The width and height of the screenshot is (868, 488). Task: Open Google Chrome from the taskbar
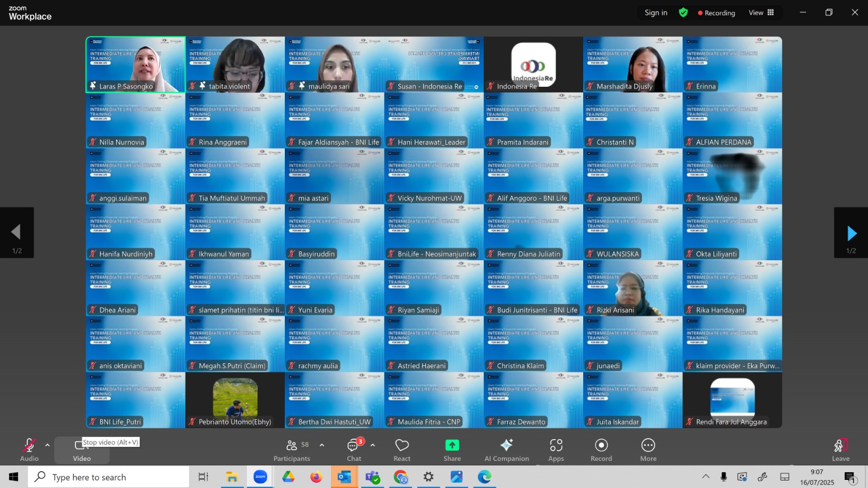click(400, 477)
